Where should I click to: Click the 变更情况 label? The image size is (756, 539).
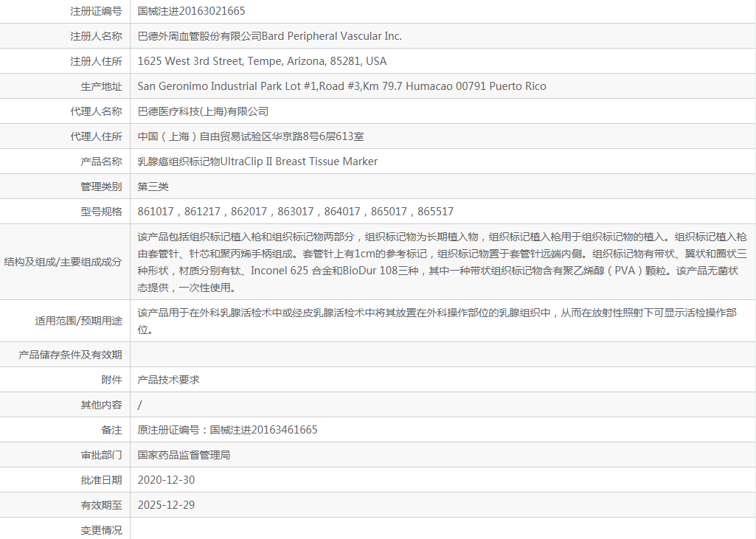point(101,530)
